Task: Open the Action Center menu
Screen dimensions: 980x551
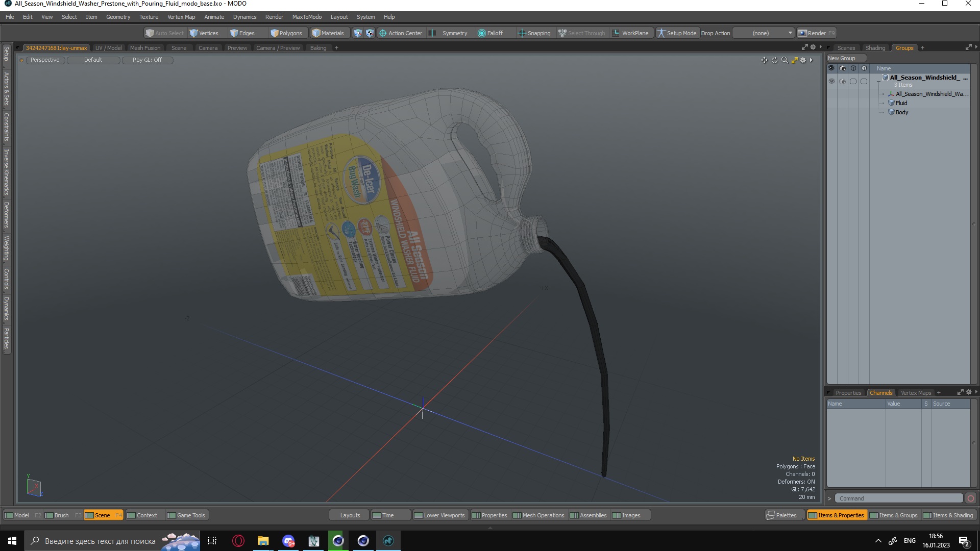Action: pyautogui.click(x=401, y=33)
